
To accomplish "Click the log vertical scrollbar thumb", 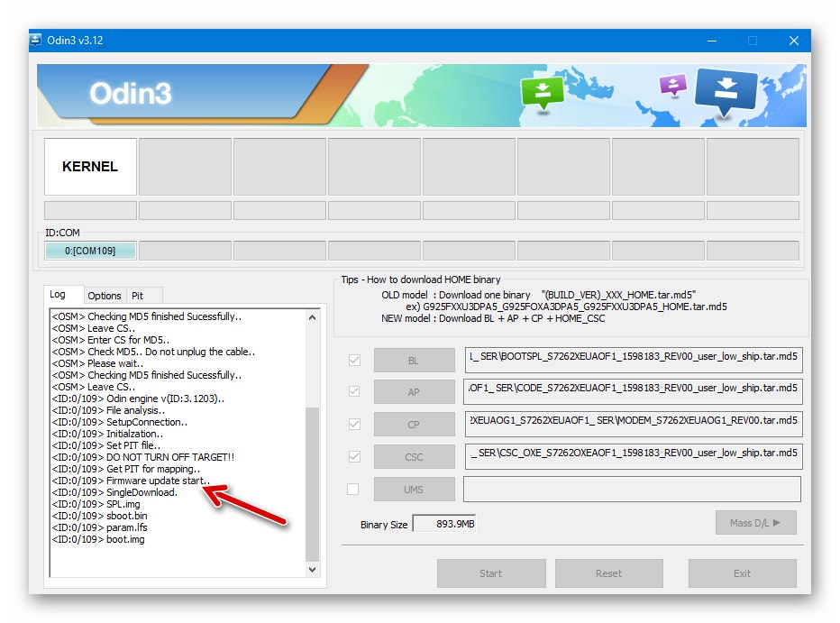I will click(313, 484).
